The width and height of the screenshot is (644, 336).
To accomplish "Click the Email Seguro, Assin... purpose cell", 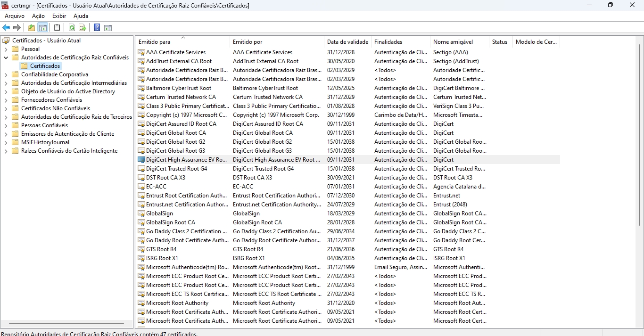I will click(401, 267).
